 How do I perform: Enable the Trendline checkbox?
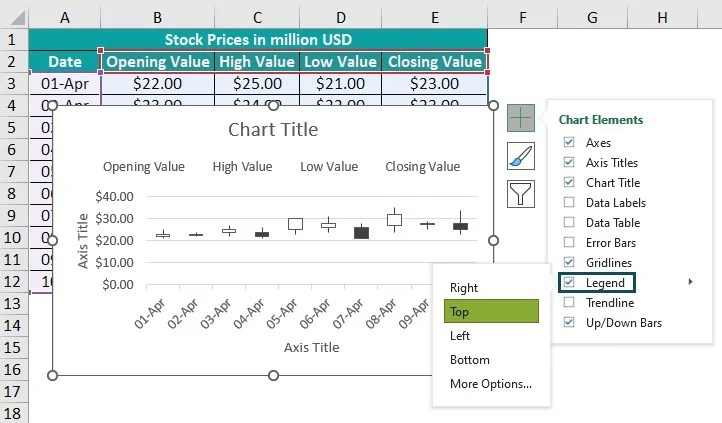pyautogui.click(x=569, y=302)
